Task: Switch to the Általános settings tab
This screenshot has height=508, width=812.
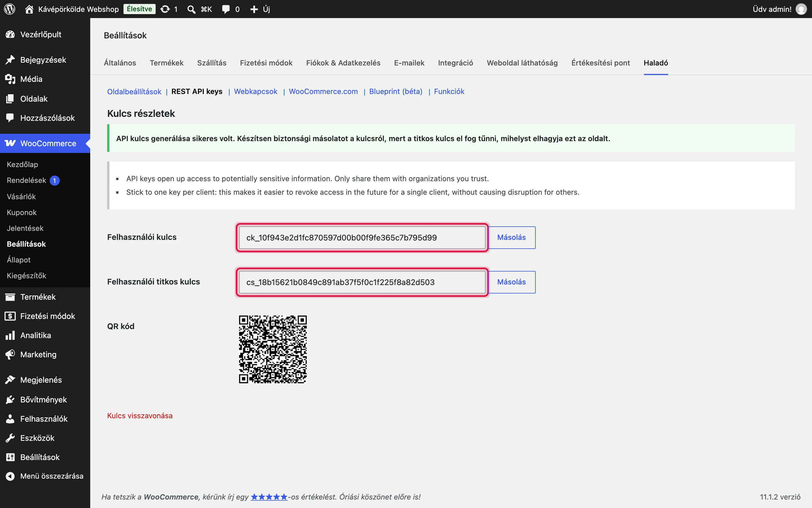Action: coord(120,63)
